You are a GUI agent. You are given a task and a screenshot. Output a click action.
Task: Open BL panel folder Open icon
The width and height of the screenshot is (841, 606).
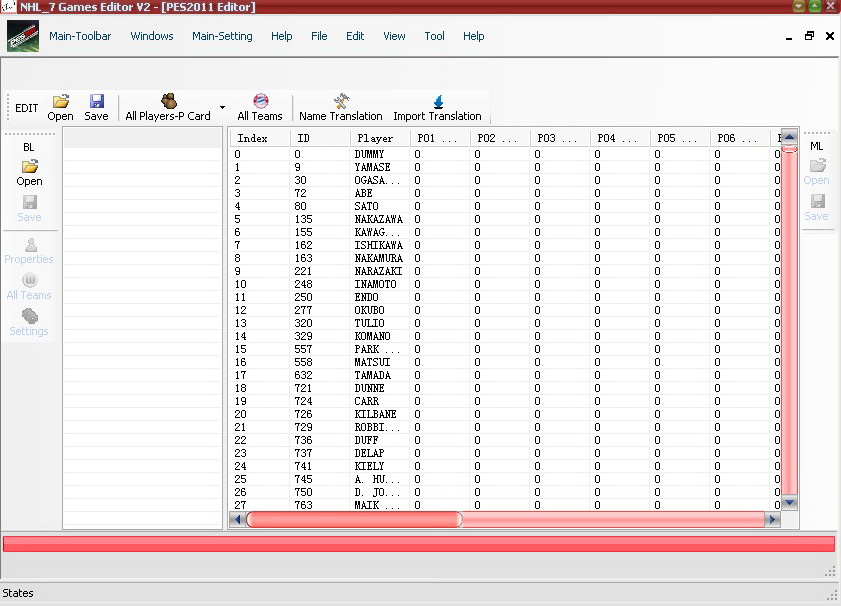(x=29, y=166)
